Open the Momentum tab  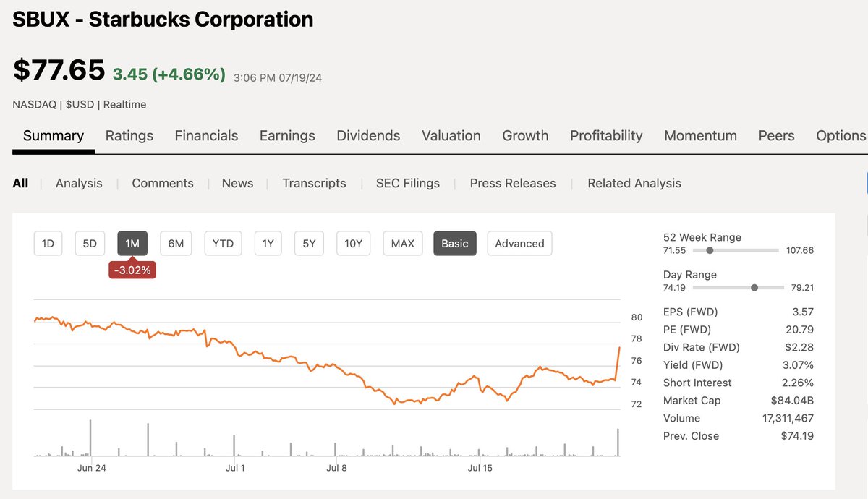700,136
